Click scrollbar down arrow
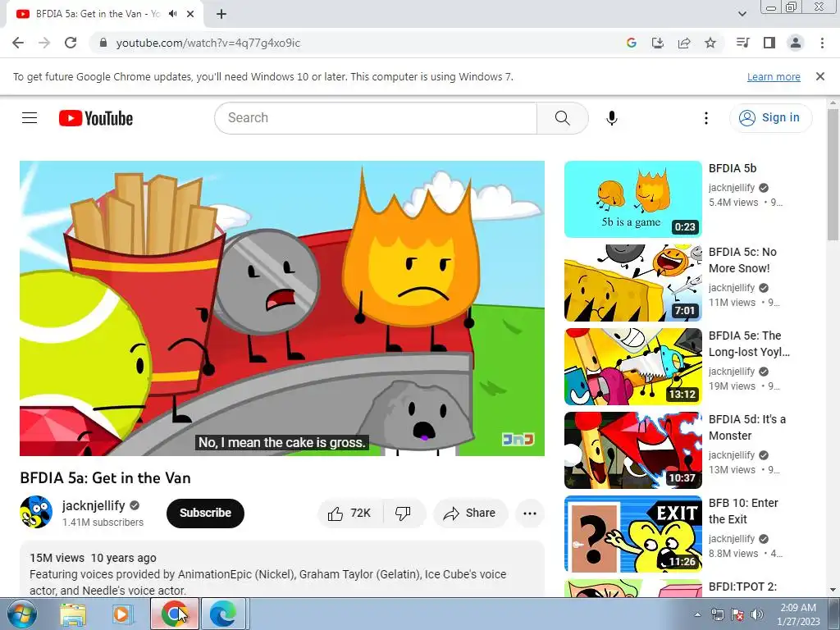 click(x=833, y=591)
